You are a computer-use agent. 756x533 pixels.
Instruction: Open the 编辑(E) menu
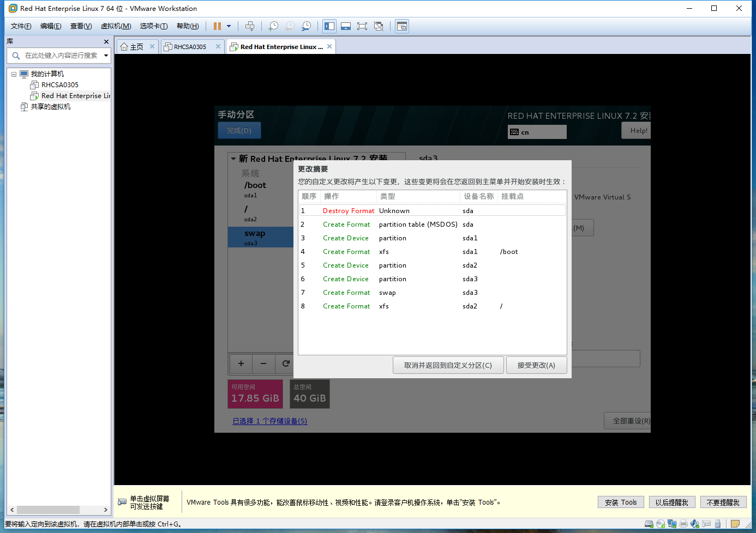(x=51, y=26)
